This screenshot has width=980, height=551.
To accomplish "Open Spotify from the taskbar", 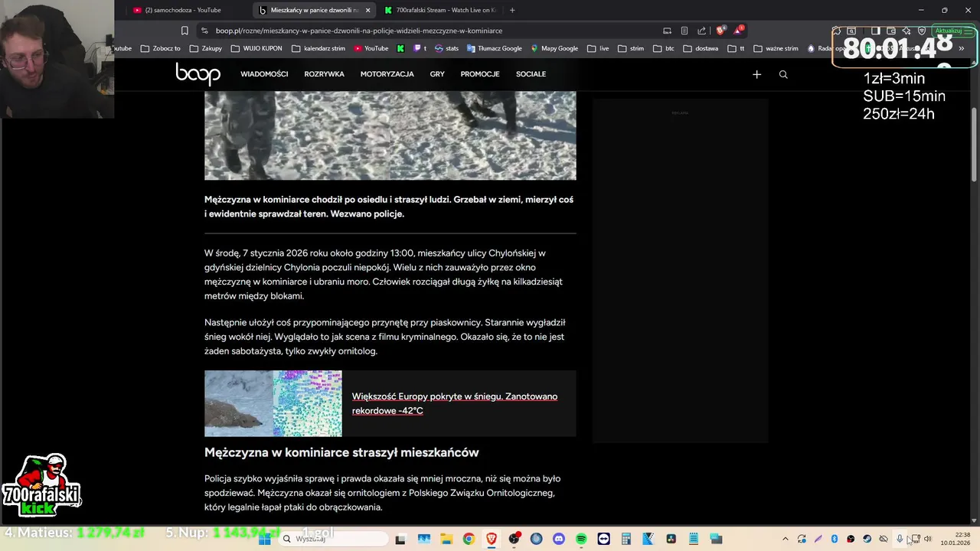I will pos(581,539).
